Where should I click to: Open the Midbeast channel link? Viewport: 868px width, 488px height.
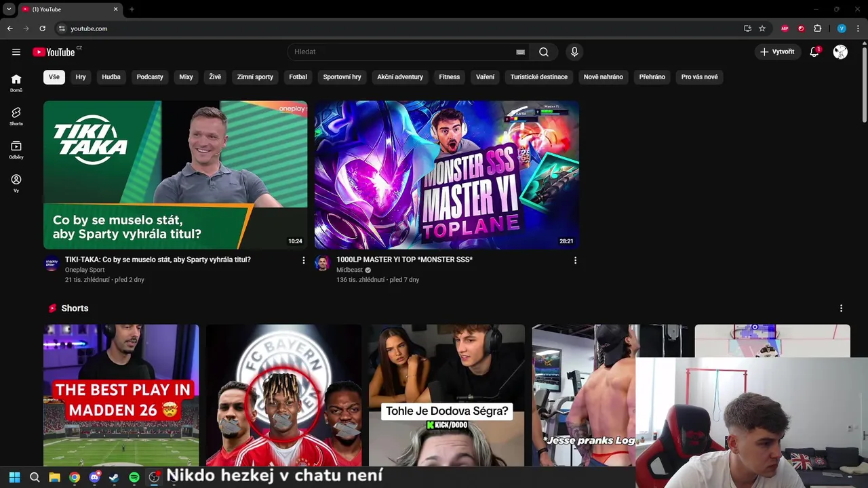click(x=349, y=270)
